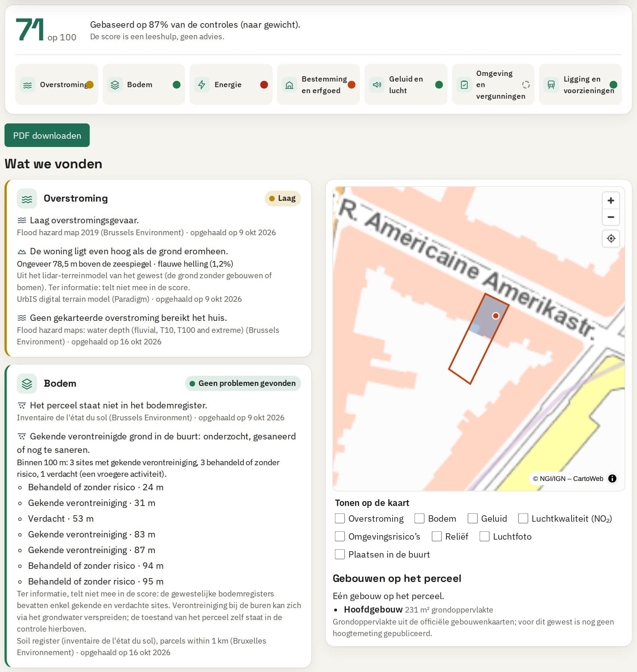
Task: Toggle the Geluid map layer checkbox
Action: coord(473,518)
